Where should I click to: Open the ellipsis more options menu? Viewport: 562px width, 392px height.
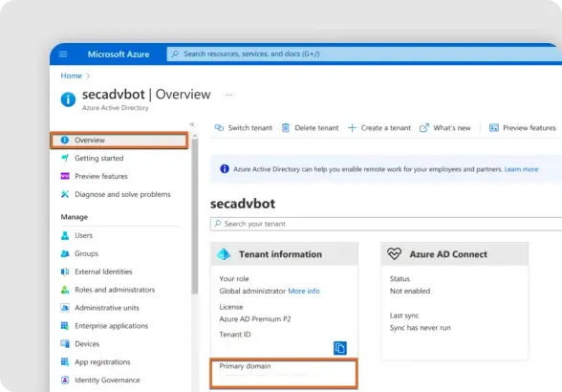[x=228, y=95]
